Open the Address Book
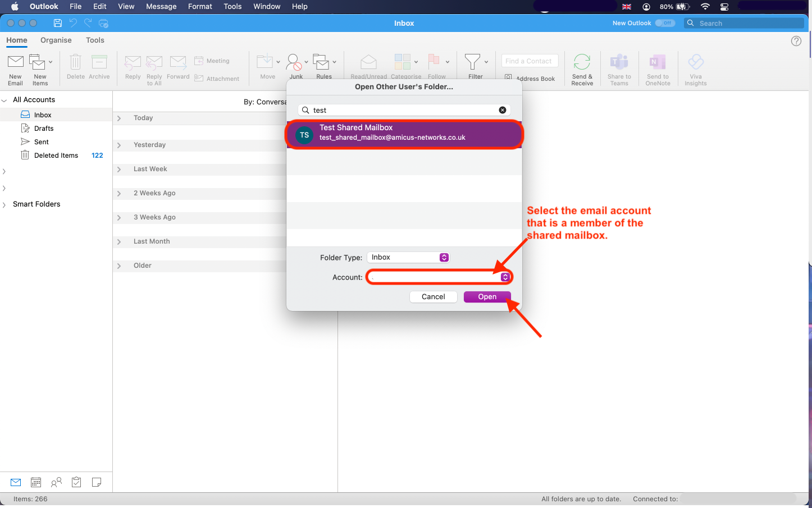This screenshot has width=812, height=508. [x=530, y=79]
